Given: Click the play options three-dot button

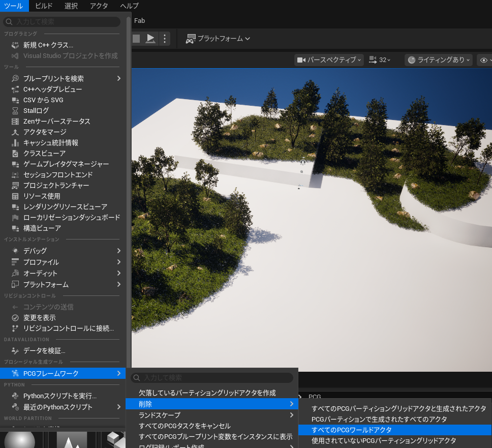Looking at the screenshot, I should pyautogui.click(x=165, y=39).
